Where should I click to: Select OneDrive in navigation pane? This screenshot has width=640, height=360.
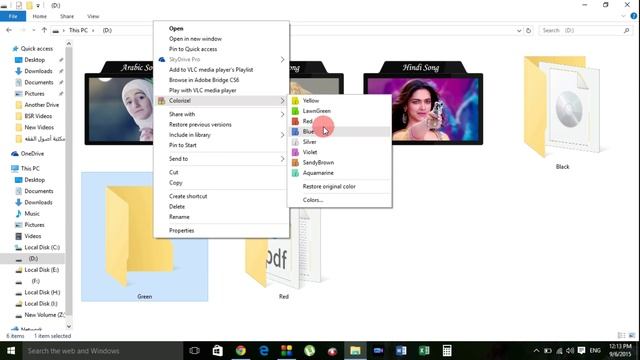[32, 154]
